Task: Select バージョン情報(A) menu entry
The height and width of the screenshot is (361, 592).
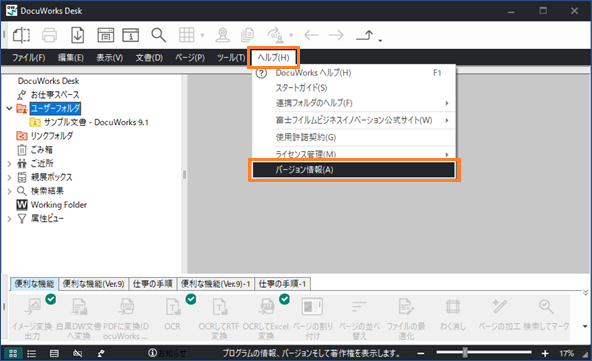Action: pos(354,170)
